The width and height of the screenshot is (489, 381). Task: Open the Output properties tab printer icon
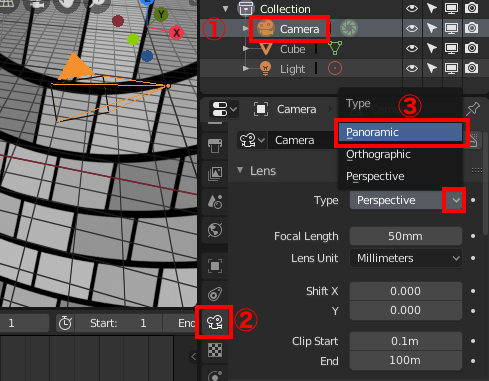pos(215,146)
